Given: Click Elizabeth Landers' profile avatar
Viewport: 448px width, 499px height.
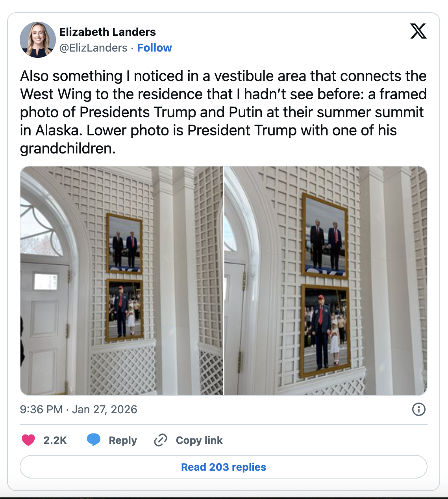Looking at the screenshot, I should [x=38, y=40].
